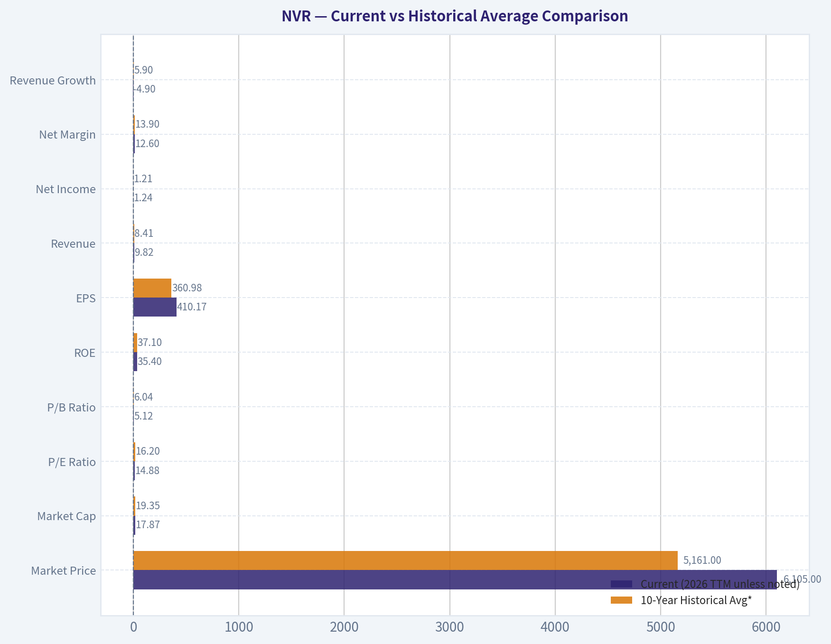Click the 'Revenue Growth' axis label
The height and width of the screenshot is (644, 831).
pos(53,81)
